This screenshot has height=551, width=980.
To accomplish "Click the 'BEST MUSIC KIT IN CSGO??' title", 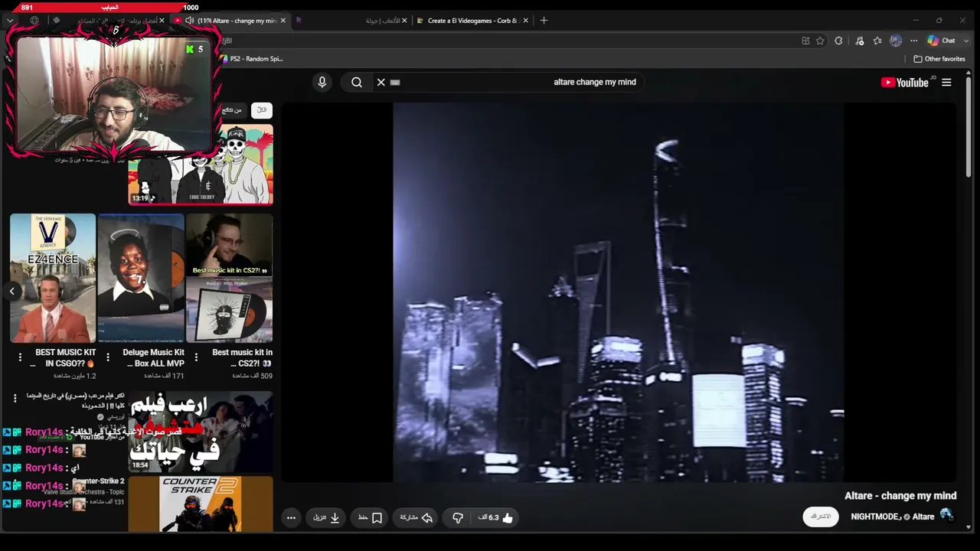I will click(64, 357).
